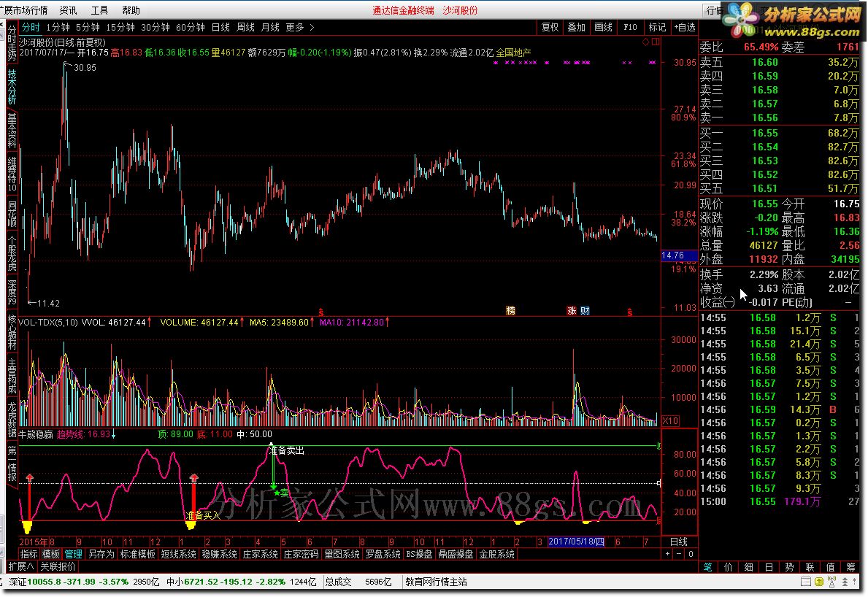Select the BS操盘 template

point(420,554)
